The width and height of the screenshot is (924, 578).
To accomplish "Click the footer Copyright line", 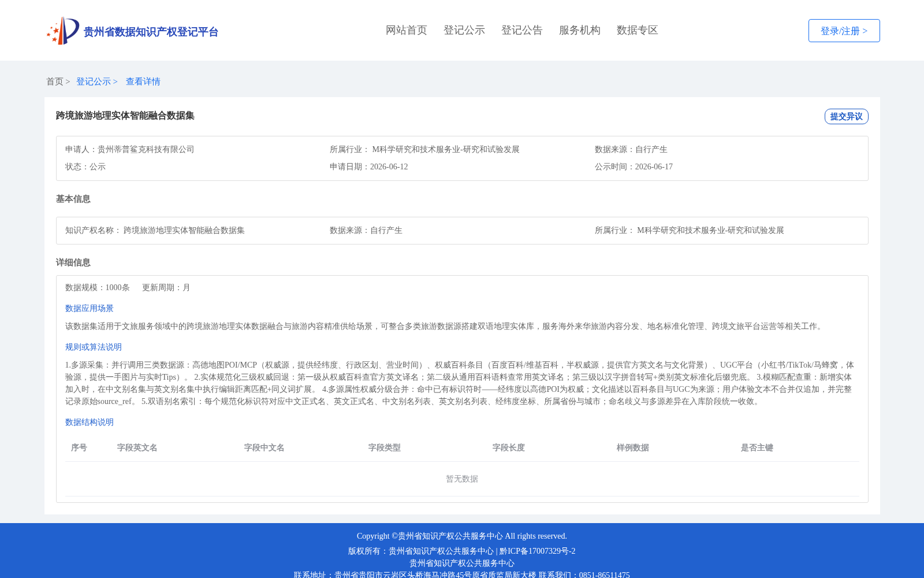I will tap(462, 536).
